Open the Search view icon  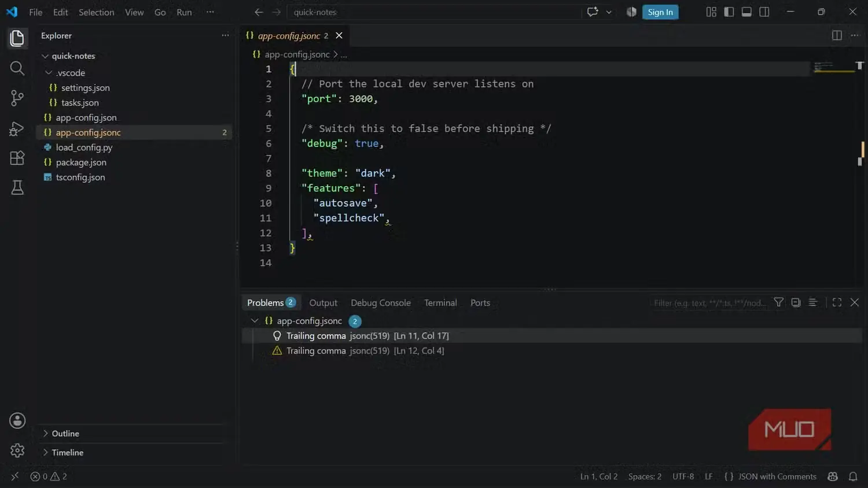tap(17, 68)
